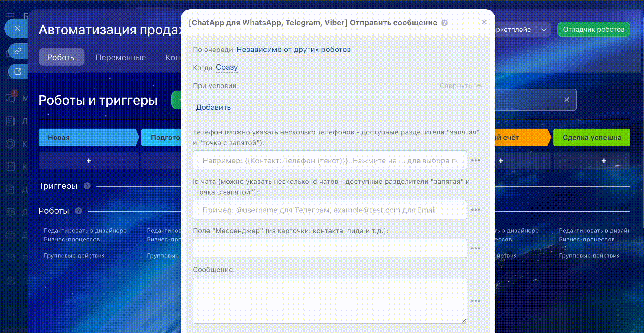Open the Отладчик роботов button

click(593, 30)
